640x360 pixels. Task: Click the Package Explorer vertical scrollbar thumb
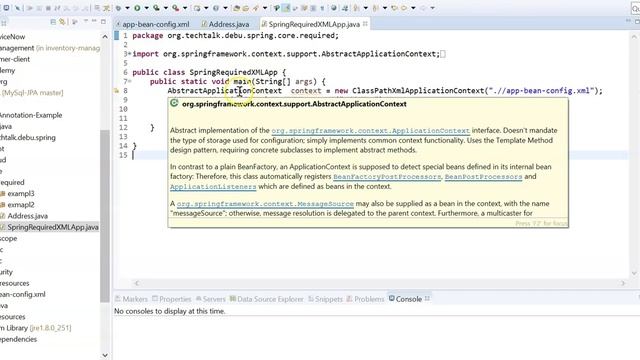[x=105, y=216]
